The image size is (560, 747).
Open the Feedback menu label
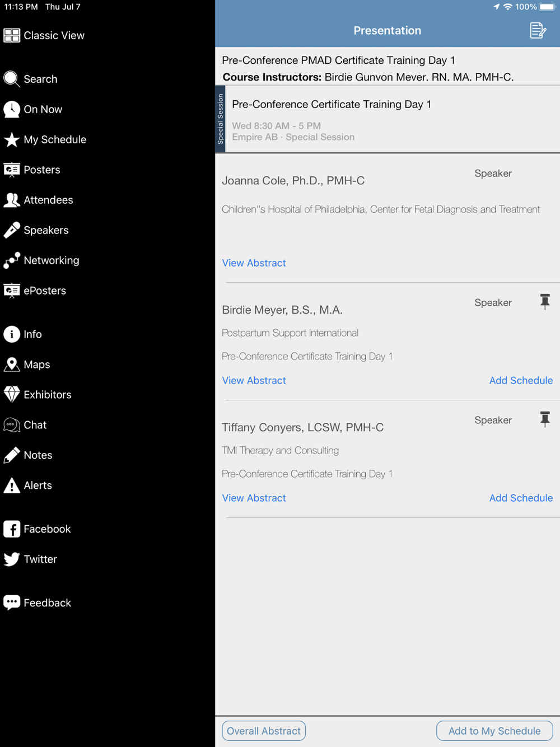(x=48, y=603)
